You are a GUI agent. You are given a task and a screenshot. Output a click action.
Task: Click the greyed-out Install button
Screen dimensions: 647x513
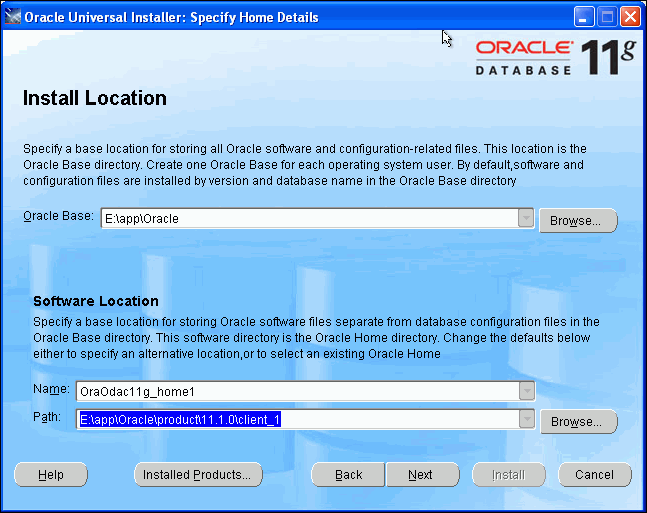pos(508,475)
